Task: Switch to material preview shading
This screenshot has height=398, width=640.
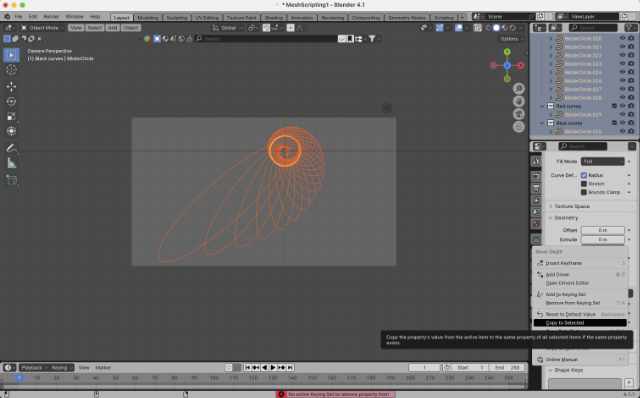Action: [x=505, y=28]
